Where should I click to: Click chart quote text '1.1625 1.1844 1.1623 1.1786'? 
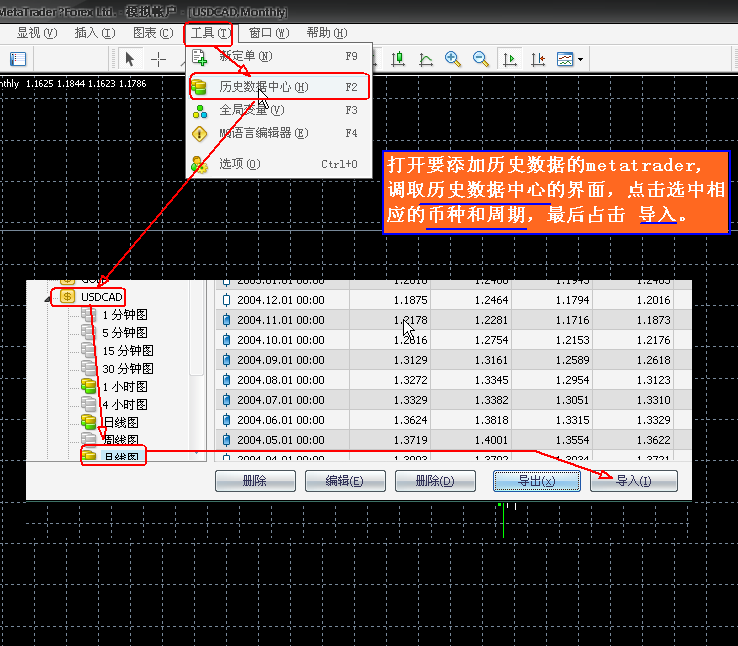coord(86,84)
